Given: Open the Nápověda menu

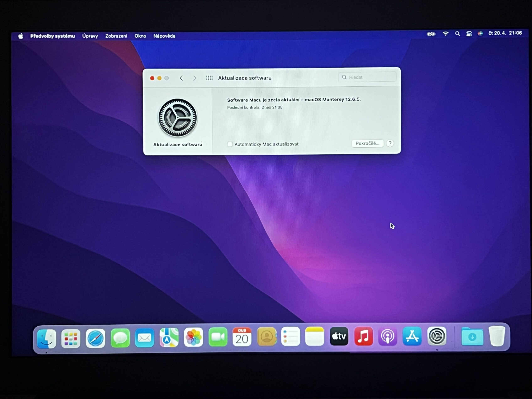Looking at the screenshot, I should (x=164, y=36).
